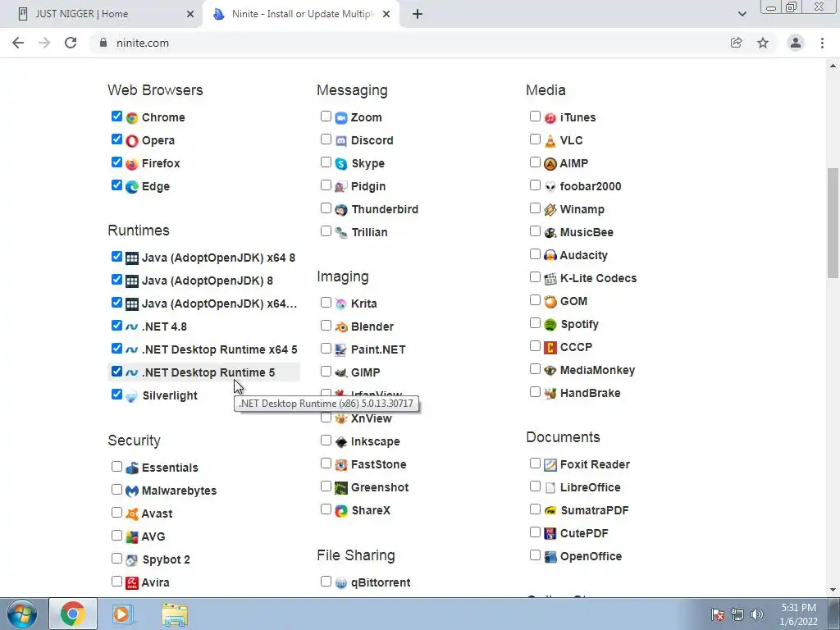Bookmark this page with the star
840x630 pixels.
(x=763, y=43)
